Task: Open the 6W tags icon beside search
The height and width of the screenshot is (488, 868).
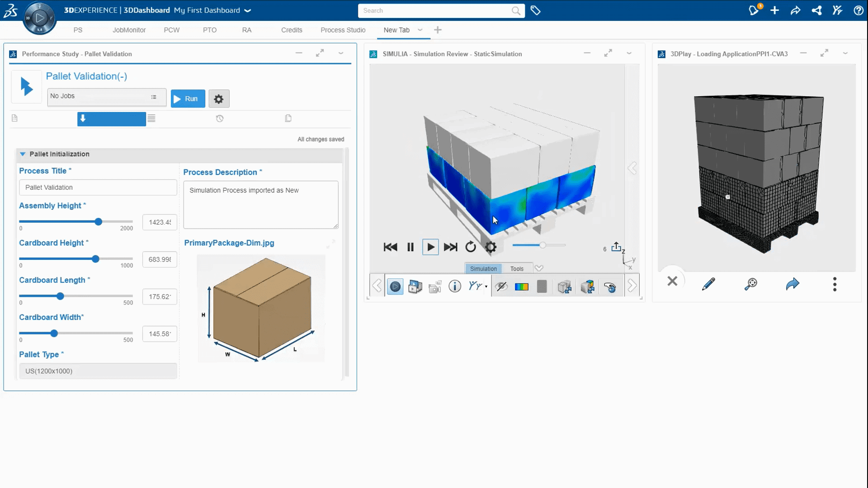Action: [x=535, y=10]
